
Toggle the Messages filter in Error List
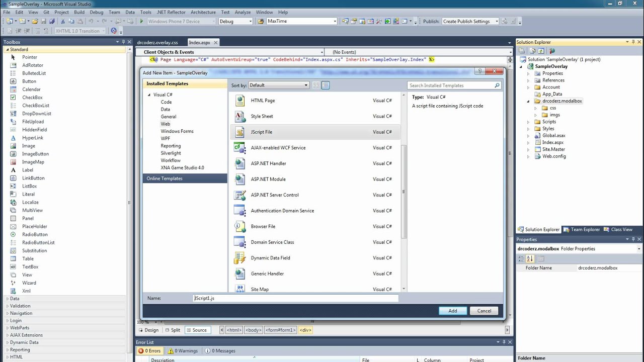click(x=220, y=351)
